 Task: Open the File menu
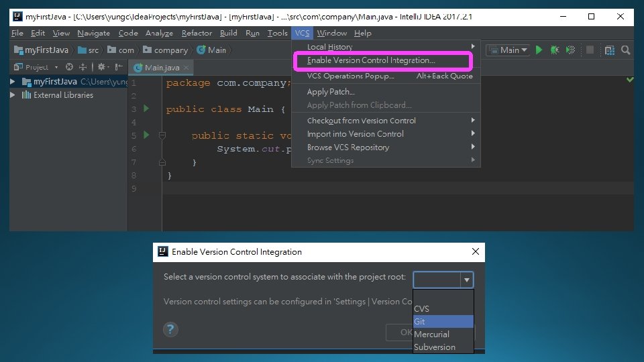coord(17,33)
